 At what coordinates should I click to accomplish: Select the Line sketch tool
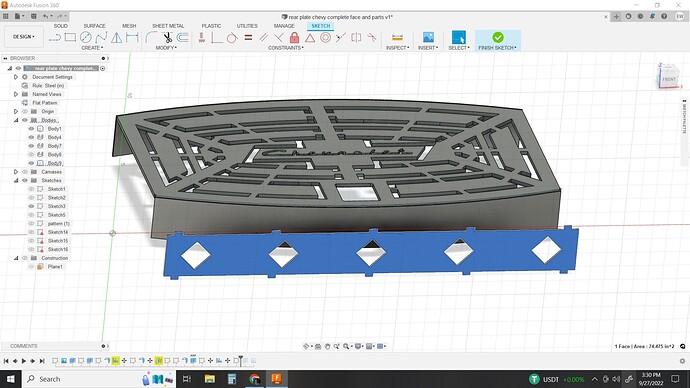click(55, 37)
